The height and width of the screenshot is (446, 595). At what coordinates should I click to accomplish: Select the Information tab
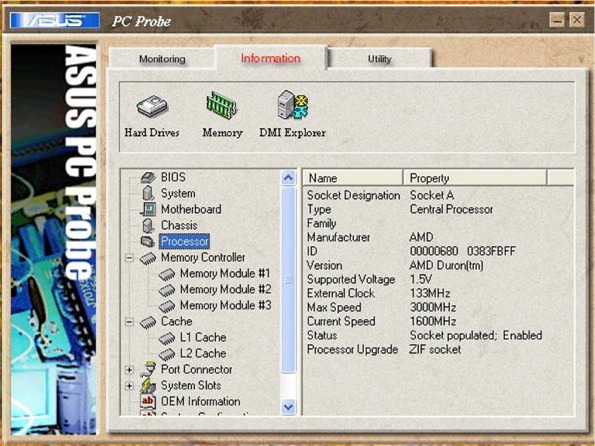point(271,58)
